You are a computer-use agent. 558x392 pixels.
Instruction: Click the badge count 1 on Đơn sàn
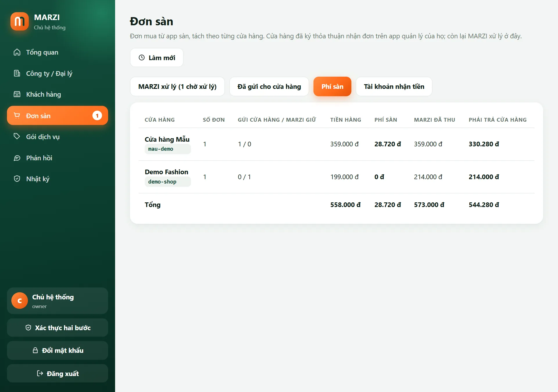point(97,116)
